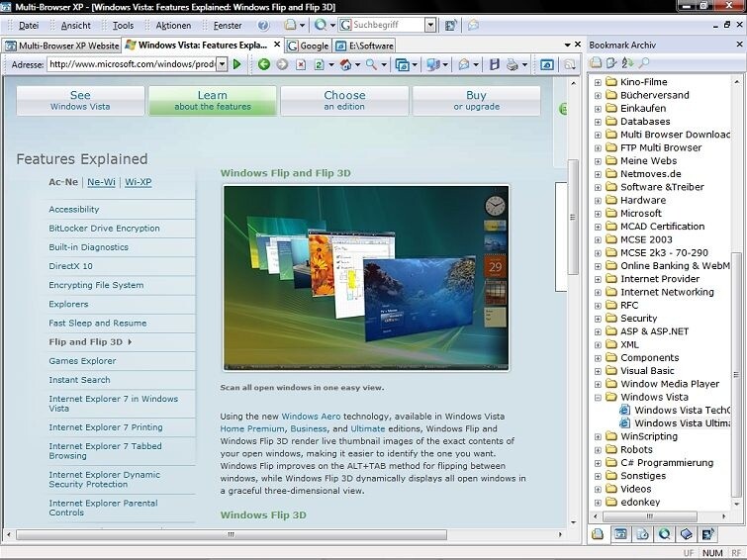Click the edit bookmarks icon in Bookmark Archiv
Viewport: 747px width, 560px height.
click(611, 62)
